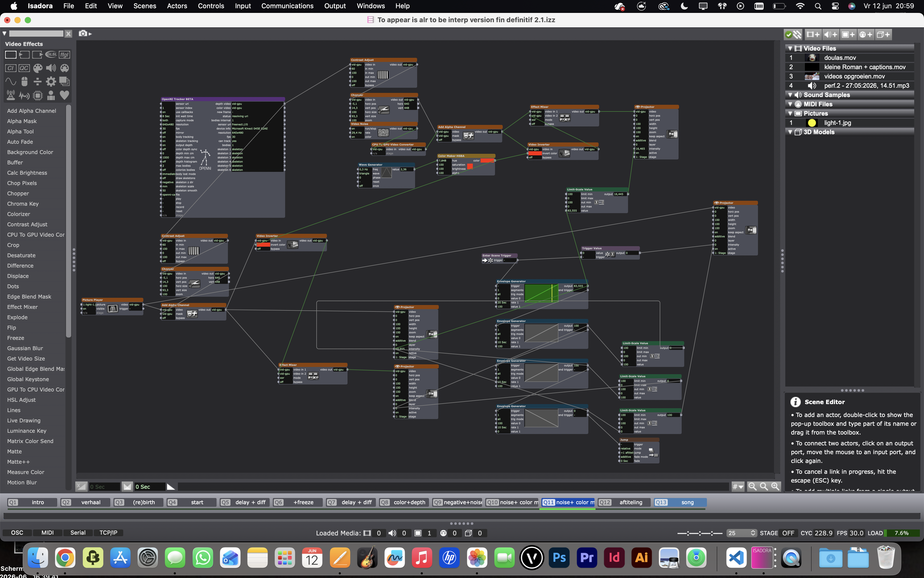Select Gaussian Blur in the actor list
This screenshot has width=924, height=578.
(25, 348)
